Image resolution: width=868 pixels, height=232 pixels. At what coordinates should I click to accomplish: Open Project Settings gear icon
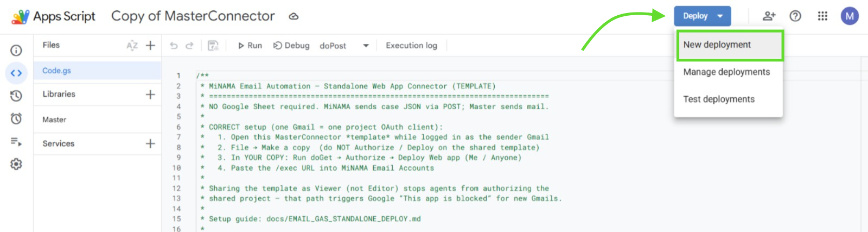(16, 164)
